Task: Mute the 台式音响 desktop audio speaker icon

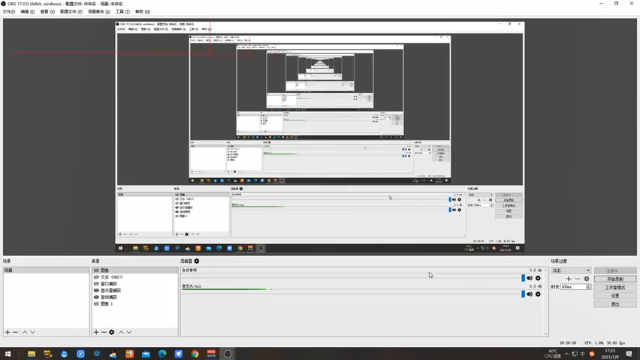Action: [x=530, y=278]
